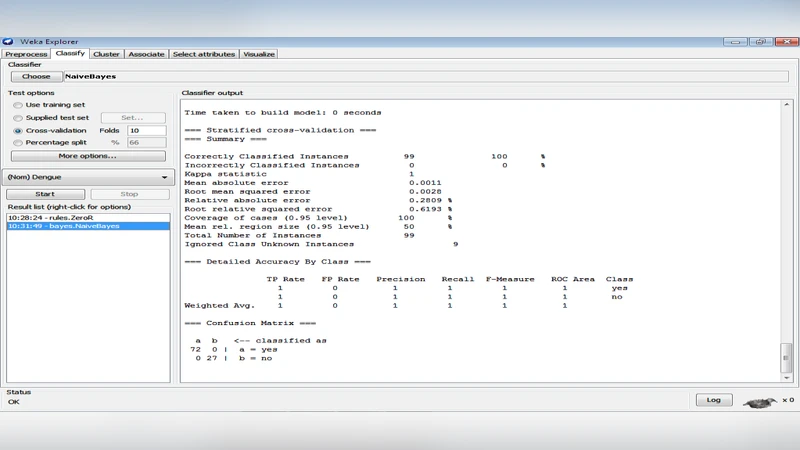Select the Cross-validation test option
800x450 pixels.
18,131
